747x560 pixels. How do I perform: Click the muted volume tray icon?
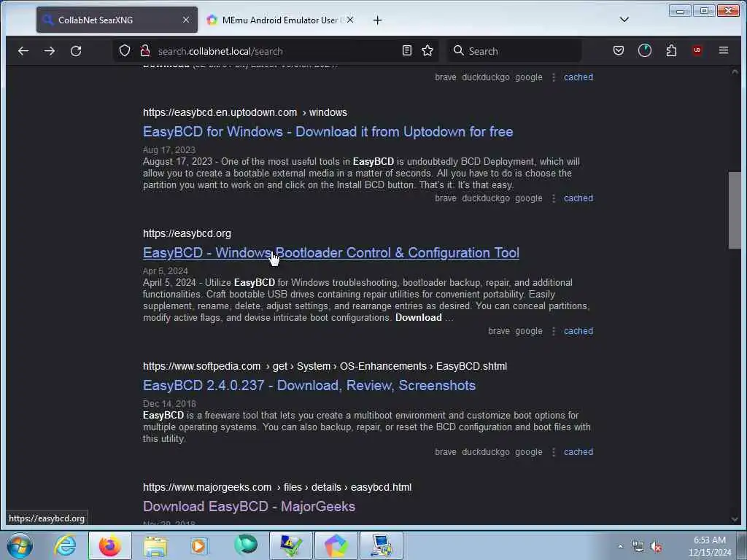point(656,547)
